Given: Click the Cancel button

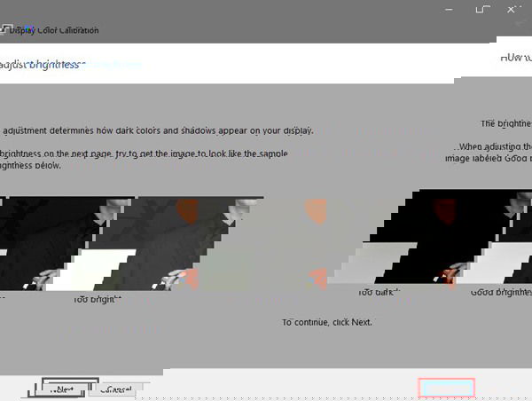Looking at the screenshot, I should 116,389.
